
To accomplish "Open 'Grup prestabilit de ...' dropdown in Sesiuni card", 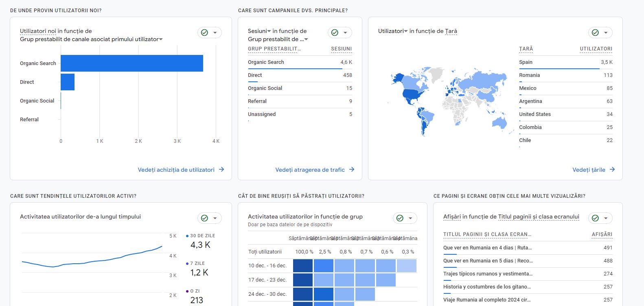I will [x=278, y=39].
